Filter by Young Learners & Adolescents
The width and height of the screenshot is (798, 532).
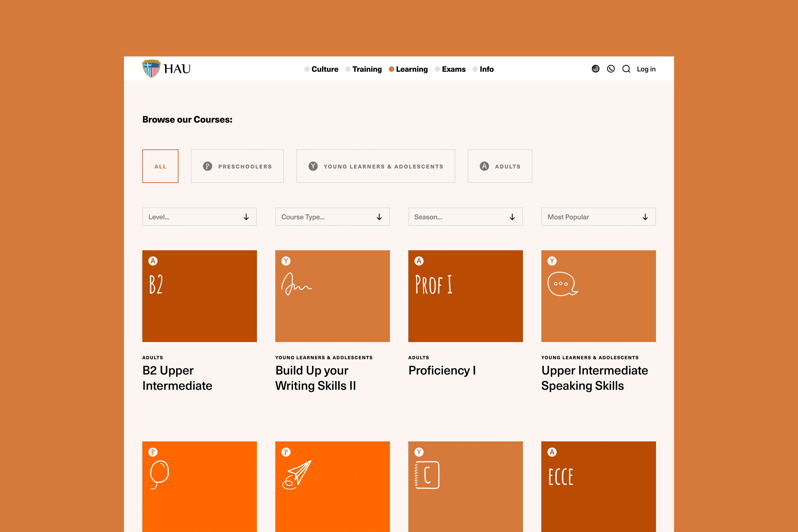point(376,166)
